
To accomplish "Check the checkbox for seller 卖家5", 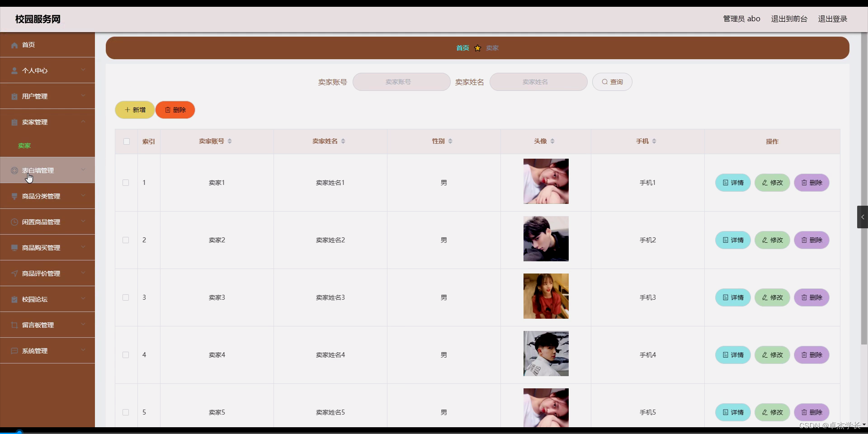I will 125,412.
